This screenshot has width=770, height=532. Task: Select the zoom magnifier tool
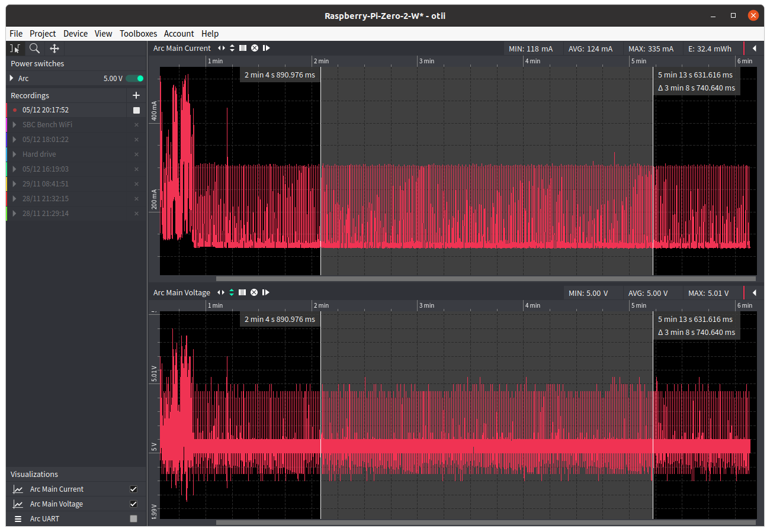point(34,49)
